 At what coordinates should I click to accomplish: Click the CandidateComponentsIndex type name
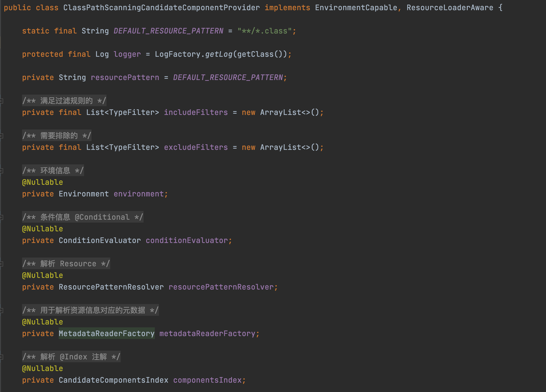click(x=113, y=380)
